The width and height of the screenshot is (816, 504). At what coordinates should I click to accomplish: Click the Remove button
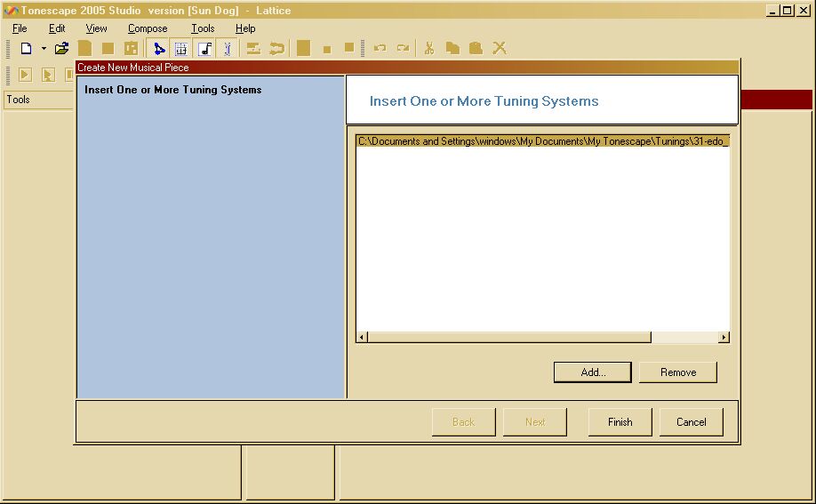coord(678,372)
